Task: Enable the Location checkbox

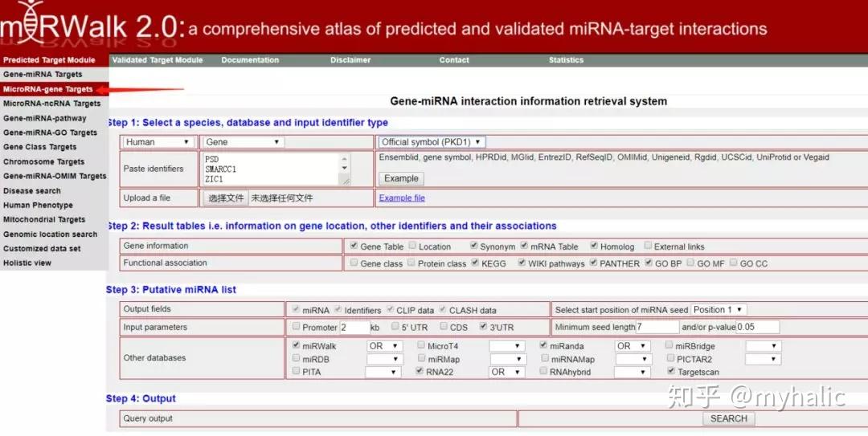Action: click(x=412, y=245)
